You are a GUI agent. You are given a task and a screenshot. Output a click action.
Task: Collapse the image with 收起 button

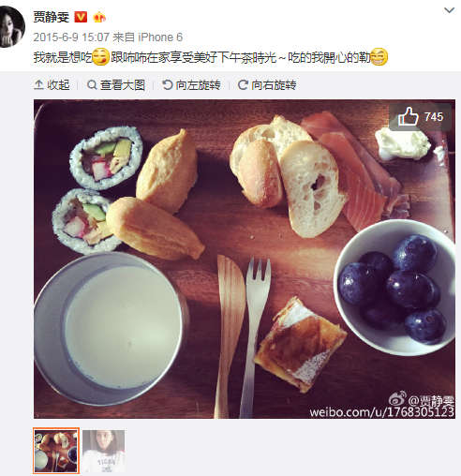click(x=52, y=85)
